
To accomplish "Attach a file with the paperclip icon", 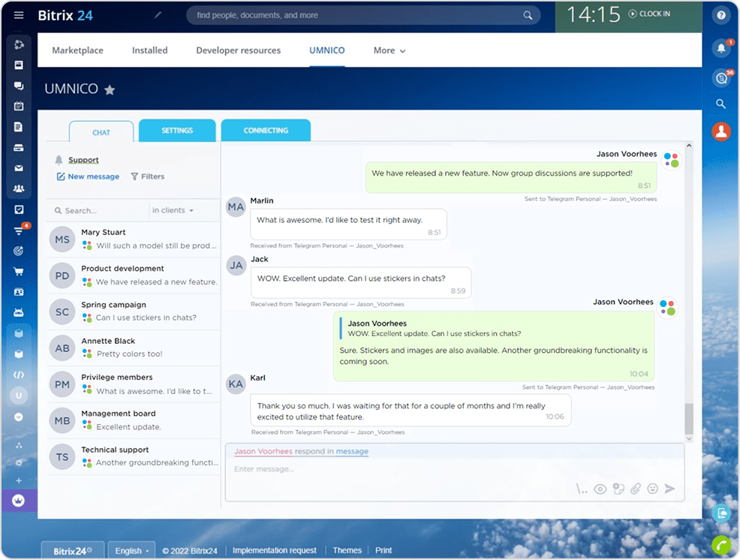I will click(636, 489).
